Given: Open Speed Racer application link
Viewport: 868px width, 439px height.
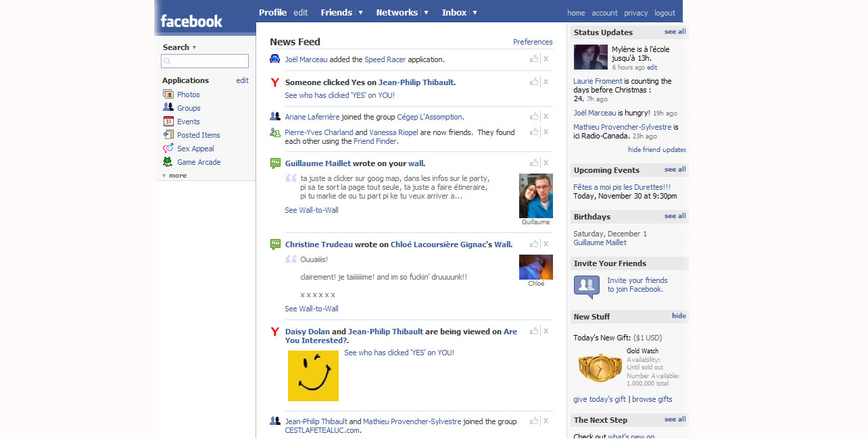Looking at the screenshot, I should pos(385,59).
